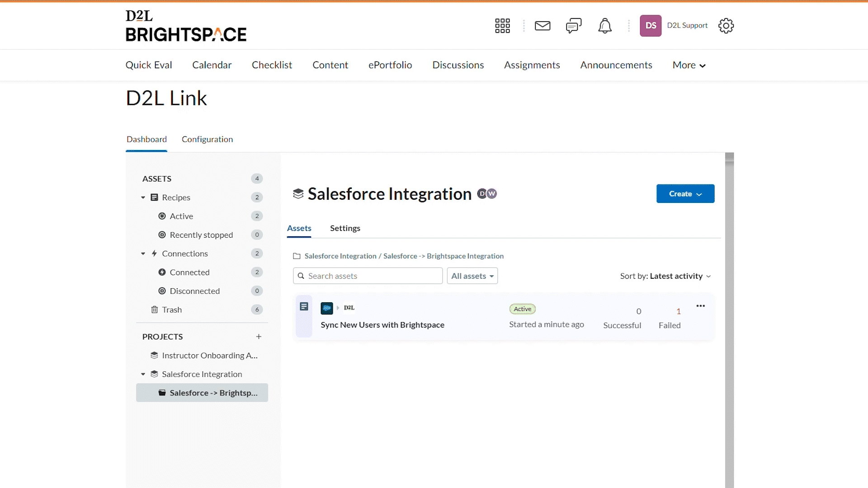Image resolution: width=868 pixels, height=488 pixels.
Task: Open Sync New Users with Brightspace recipe
Action: pos(382,325)
